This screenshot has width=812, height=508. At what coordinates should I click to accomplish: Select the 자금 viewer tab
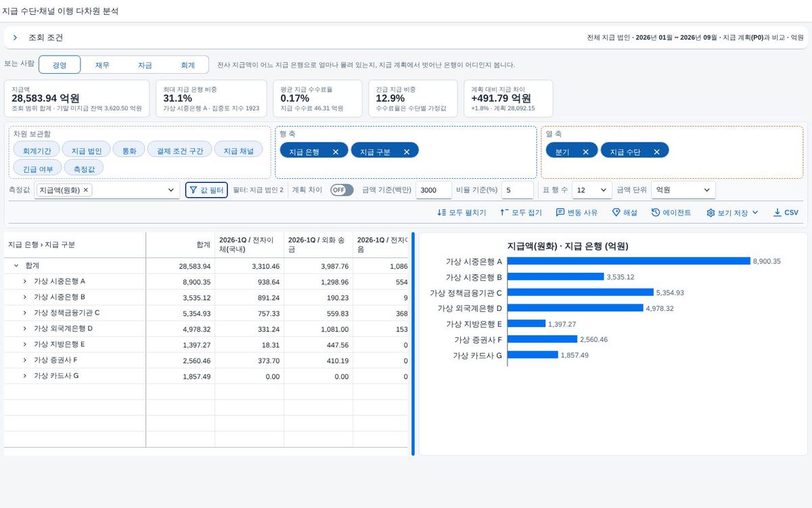point(145,65)
